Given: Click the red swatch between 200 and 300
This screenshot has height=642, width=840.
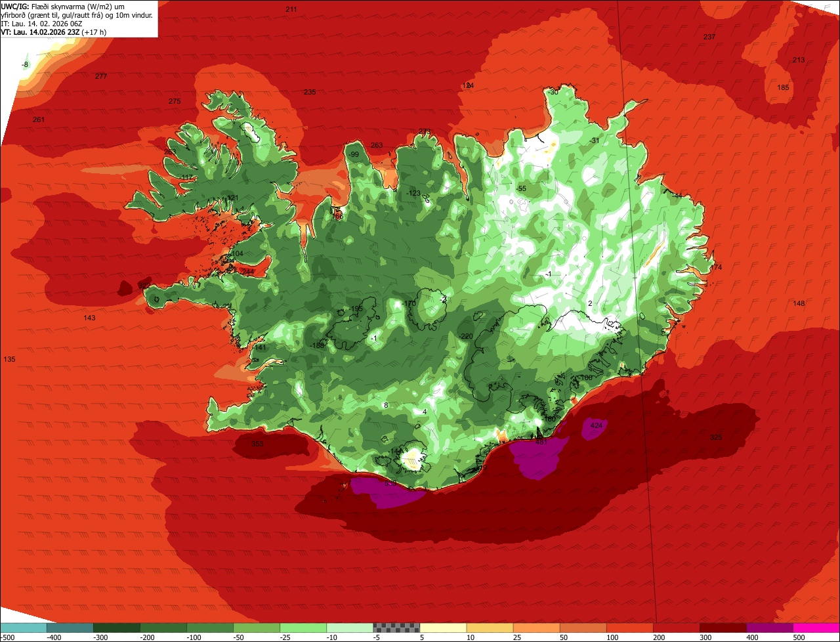Looking at the screenshot, I should 675,628.
